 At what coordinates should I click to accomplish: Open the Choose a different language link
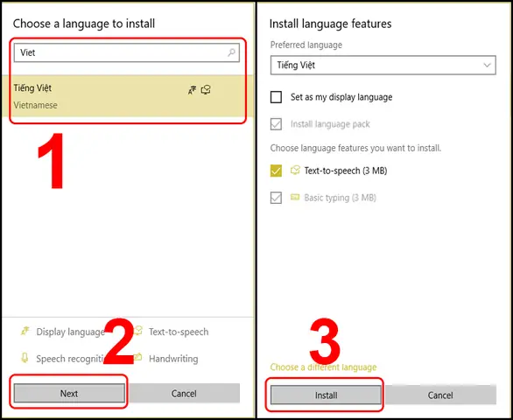(x=323, y=367)
